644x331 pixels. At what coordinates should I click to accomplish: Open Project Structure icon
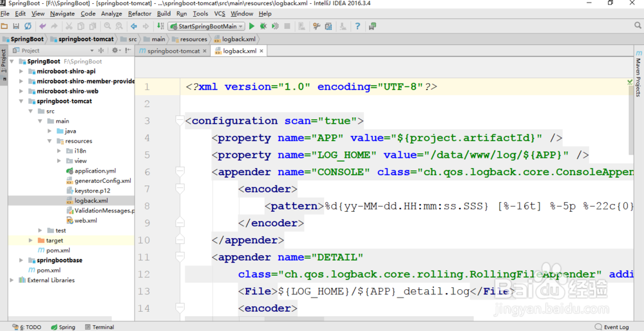pyautogui.click(x=328, y=26)
